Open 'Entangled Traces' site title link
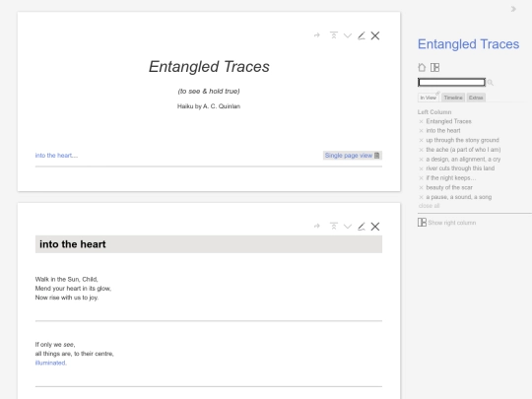Screen dimensions: 532x399 click(x=468, y=44)
